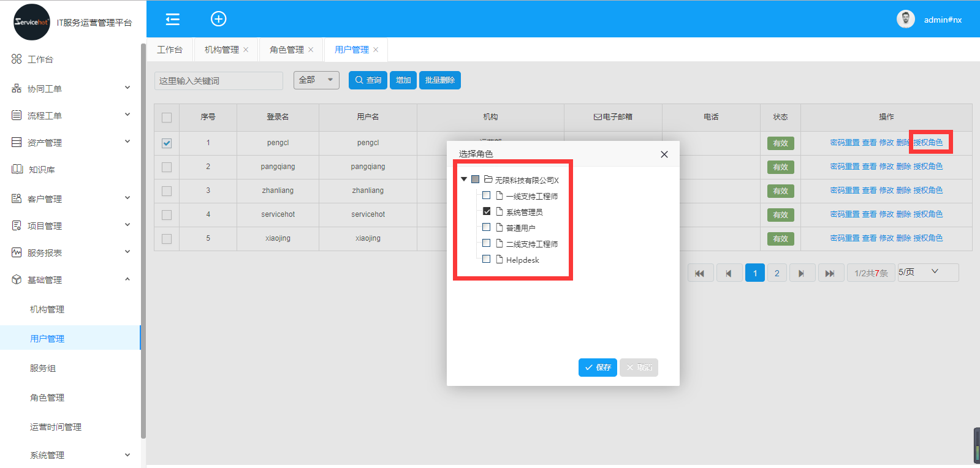
Task: Uncheck the 系统管理员 role checkbox
Action: coord(487,211)
